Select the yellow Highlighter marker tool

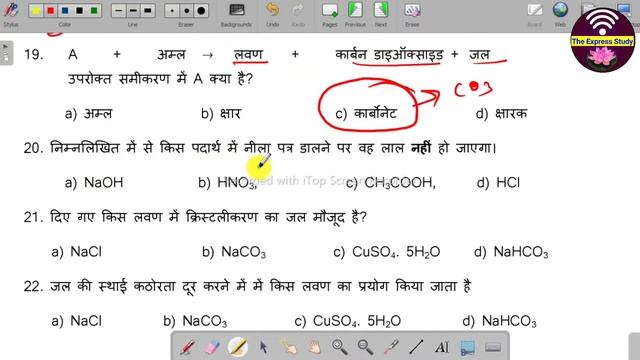coord(238,347)
